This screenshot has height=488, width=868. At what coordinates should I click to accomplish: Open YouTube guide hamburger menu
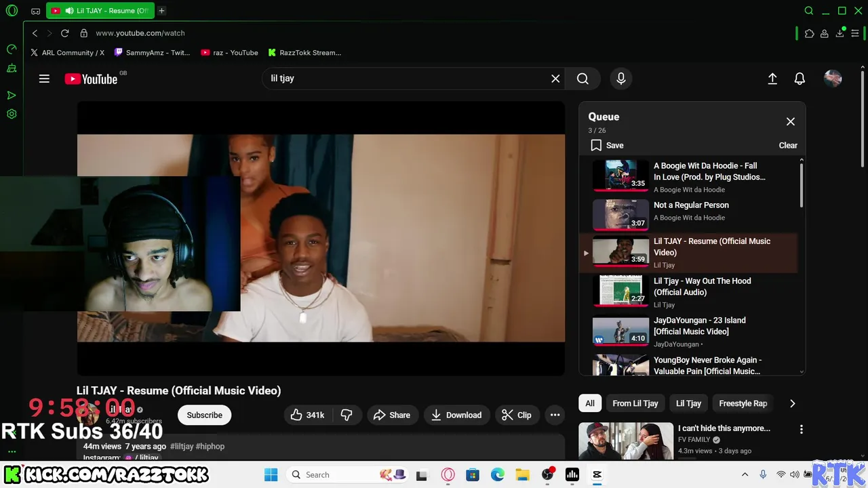click(44, 79)
